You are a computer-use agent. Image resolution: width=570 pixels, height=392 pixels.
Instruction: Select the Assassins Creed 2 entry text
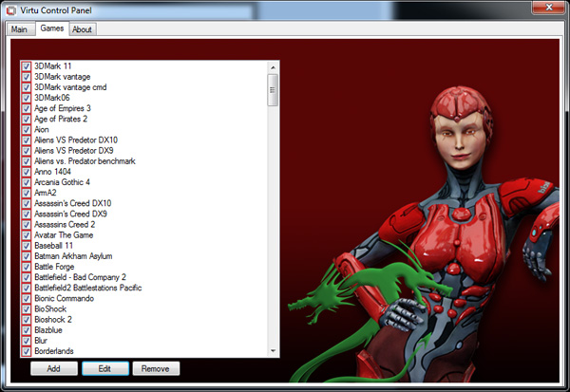pyautogui.click(x=65, y=225)
